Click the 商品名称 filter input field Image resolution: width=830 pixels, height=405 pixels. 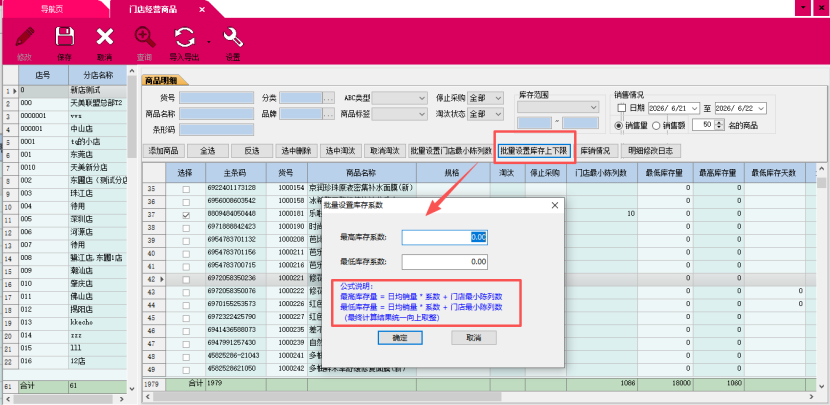[216, 113]
